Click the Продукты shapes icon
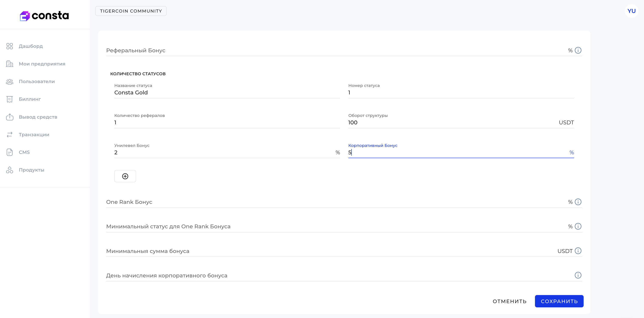This screenshot has height=318, width=644. pos(10,170)
